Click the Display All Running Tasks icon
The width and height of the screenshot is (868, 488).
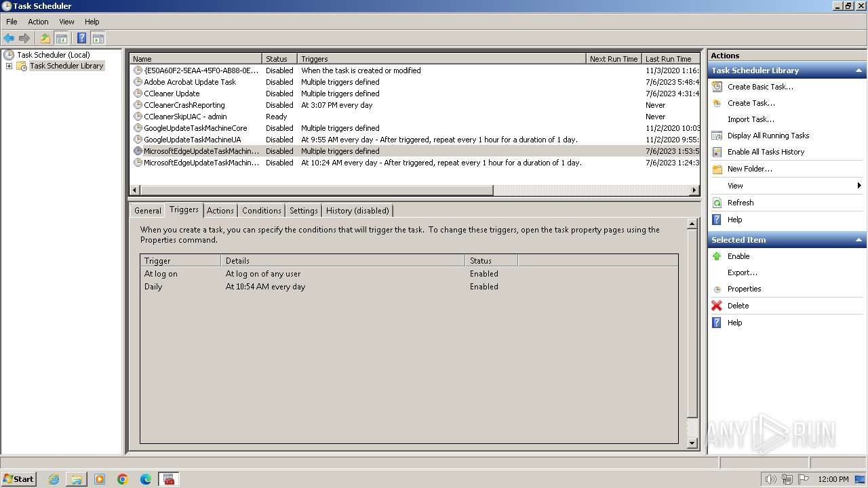717,136
